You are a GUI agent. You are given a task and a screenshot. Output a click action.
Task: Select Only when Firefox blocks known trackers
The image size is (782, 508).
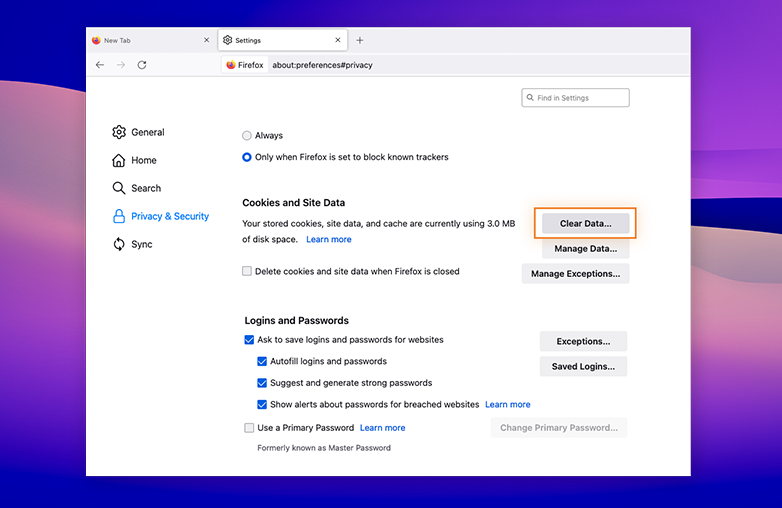[246, 157]
